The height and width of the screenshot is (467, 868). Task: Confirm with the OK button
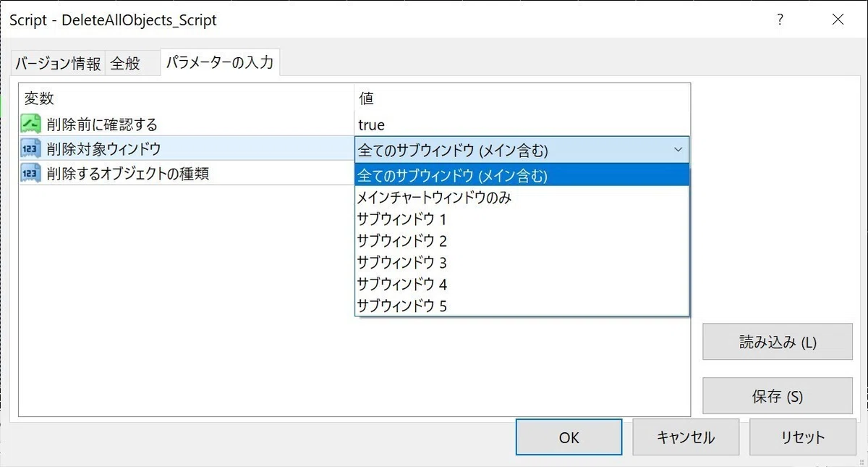[x=569, y=437]
